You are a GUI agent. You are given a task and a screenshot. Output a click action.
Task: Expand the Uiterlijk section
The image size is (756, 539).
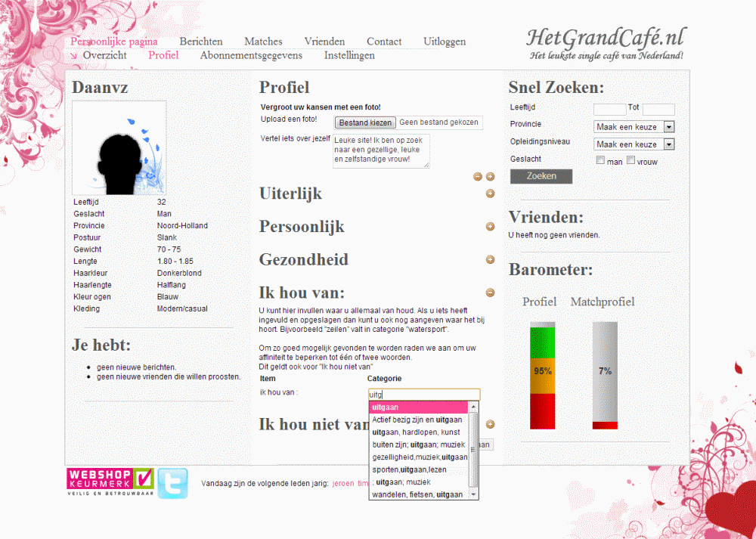(491, 194)
